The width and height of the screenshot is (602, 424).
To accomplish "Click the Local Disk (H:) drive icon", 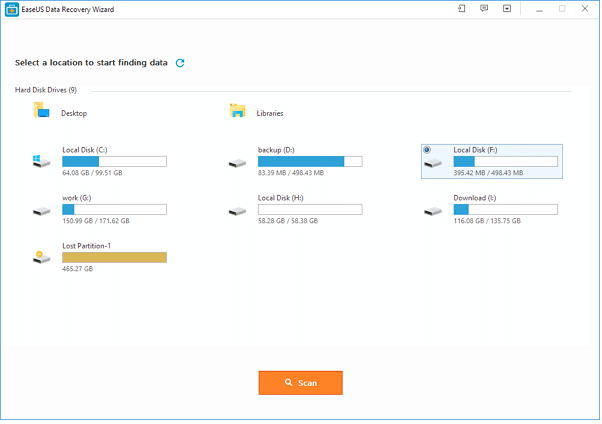I will [x=237, y=211].
